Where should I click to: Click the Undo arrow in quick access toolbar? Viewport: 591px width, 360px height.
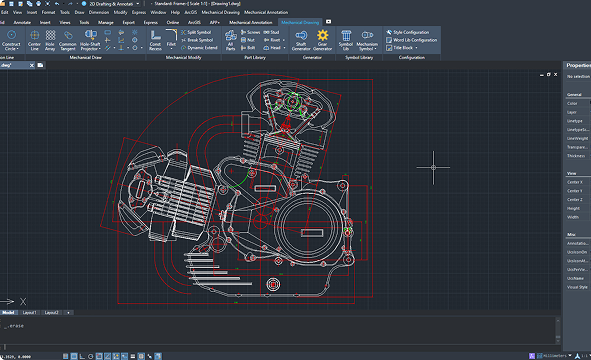pyautogui.click(x=57, y=4)
